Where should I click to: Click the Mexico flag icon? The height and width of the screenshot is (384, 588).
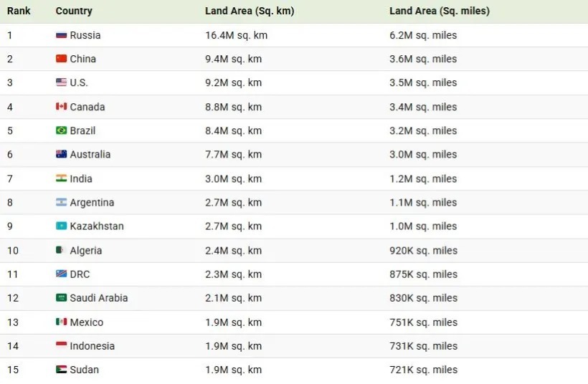61,322
